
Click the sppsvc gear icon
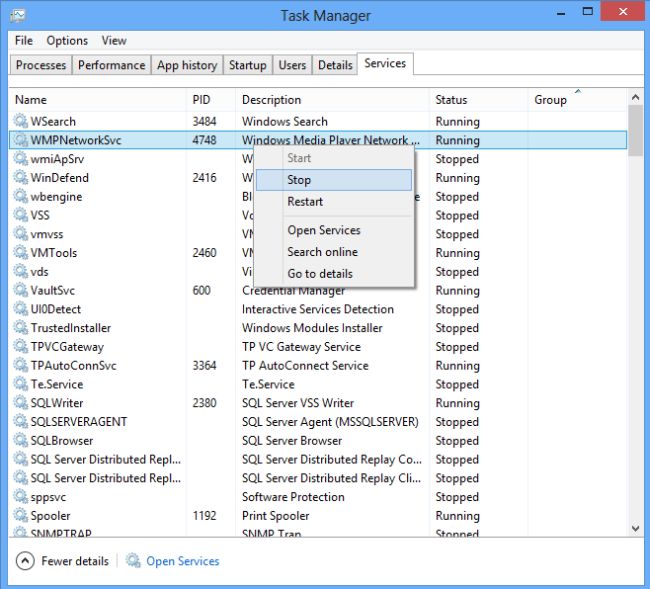[x=20, y=497]
